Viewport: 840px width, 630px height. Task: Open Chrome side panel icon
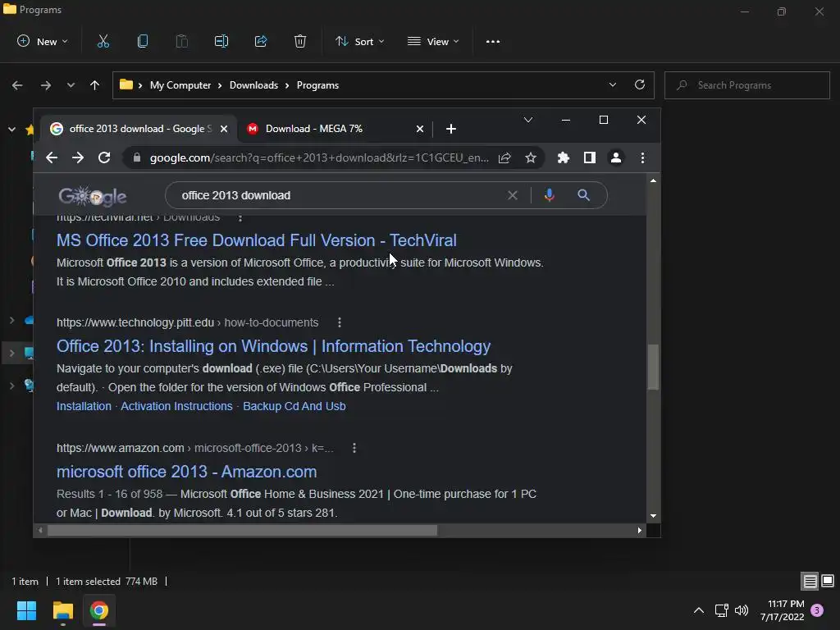coord(589,157)
